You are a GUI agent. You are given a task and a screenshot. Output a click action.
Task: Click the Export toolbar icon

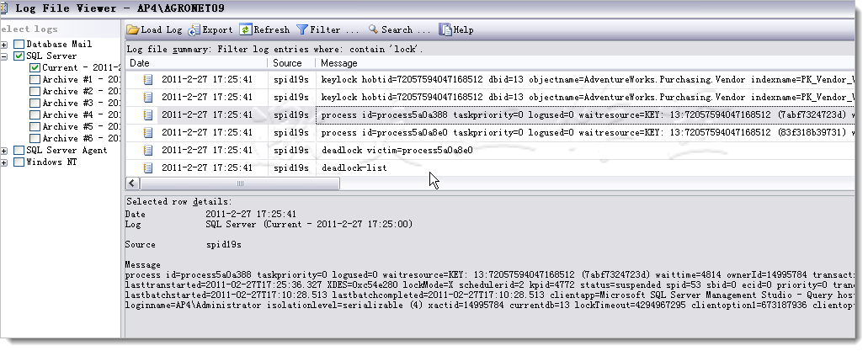point(194,30)
